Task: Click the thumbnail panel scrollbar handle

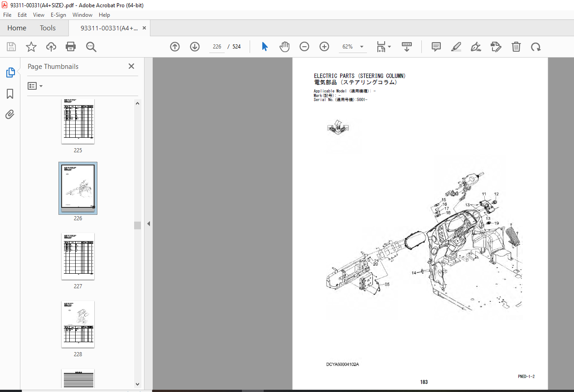Action: point(138,225)
